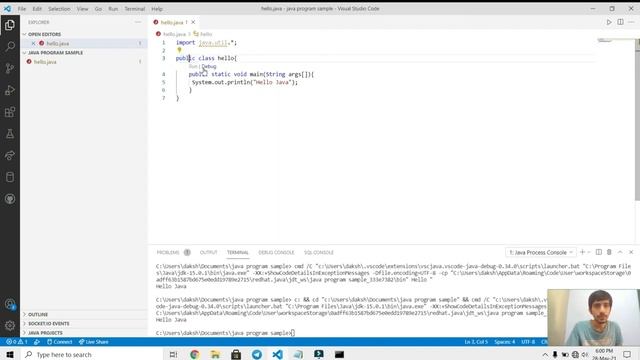Image resolution: width=640 pixels, height=360 pixels.
Task: Open Telegram from the taskbar
Action: tap(257, 354)
